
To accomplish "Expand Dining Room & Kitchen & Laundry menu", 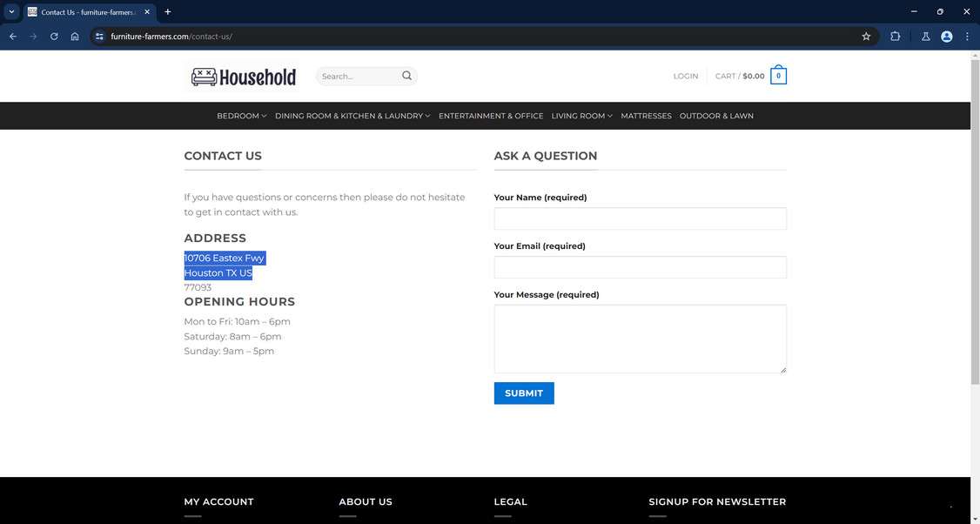I will pos(352,116).
